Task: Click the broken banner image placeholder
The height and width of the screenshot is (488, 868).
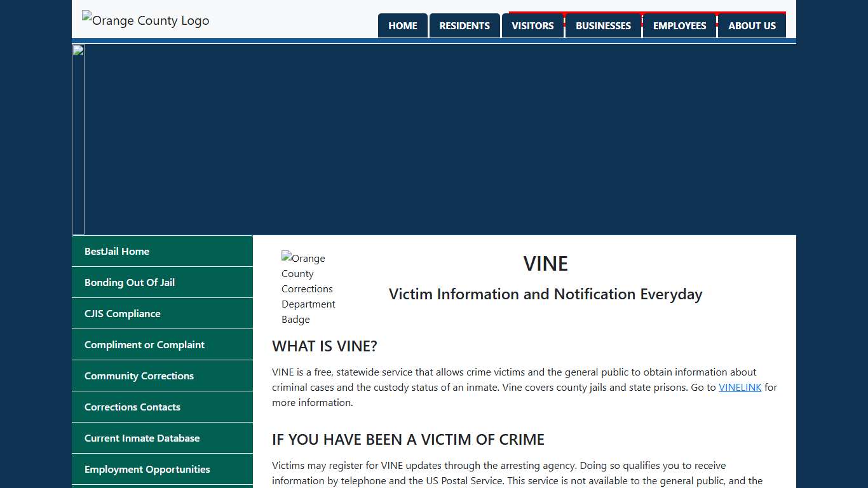Action: pyautogui.click(x=78, y=50)
